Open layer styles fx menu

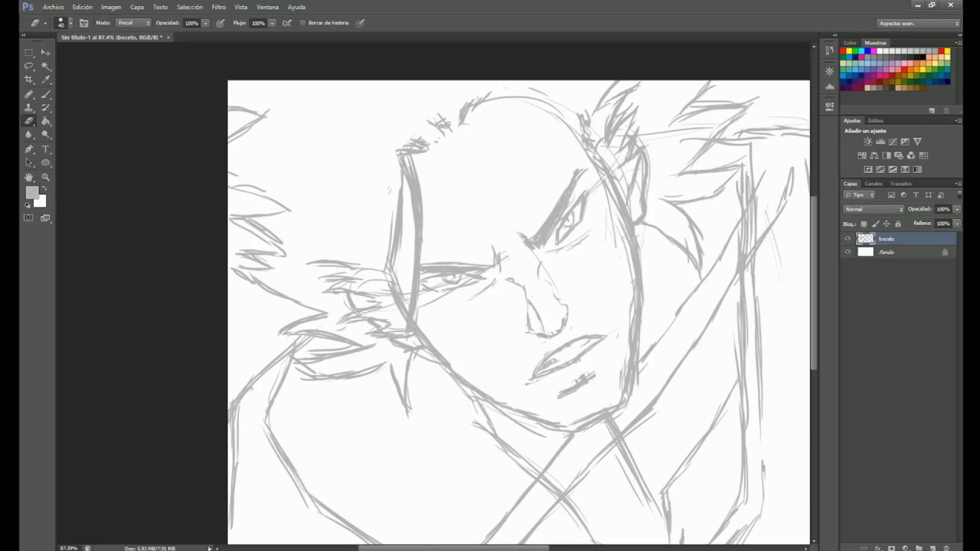(x=877, y=548)
